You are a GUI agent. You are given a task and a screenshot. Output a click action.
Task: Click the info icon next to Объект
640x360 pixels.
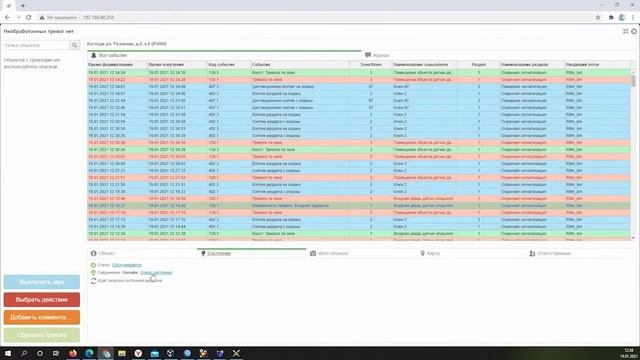click(93, 253)
